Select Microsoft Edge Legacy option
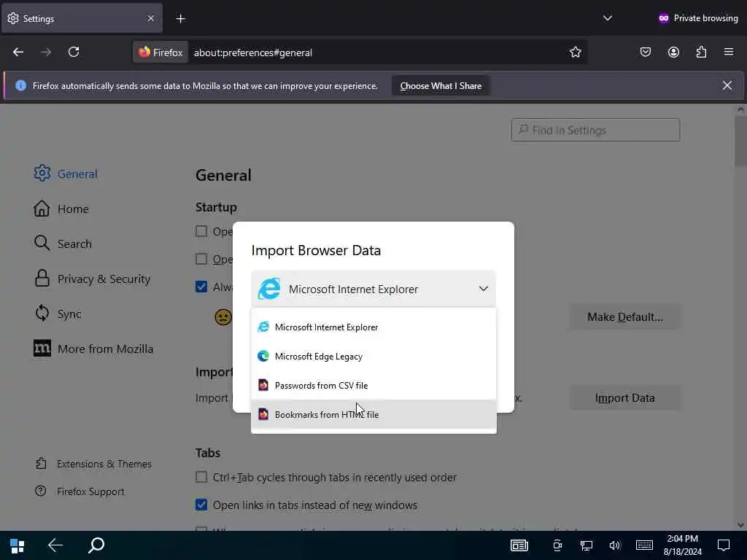Image resolution: width=747 pixels, height=560 pixels. [373, 356]
